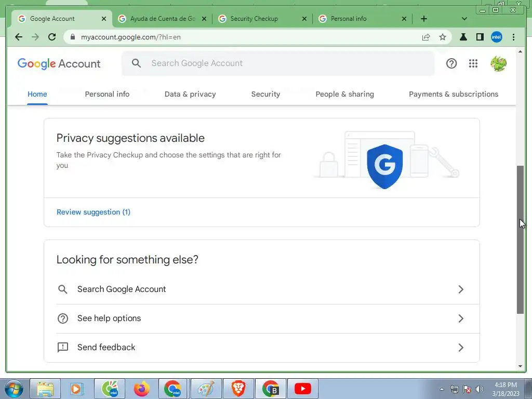Click the padlock site info icon
The height and width of the screenshot is (399, 532).
point(73,37)
